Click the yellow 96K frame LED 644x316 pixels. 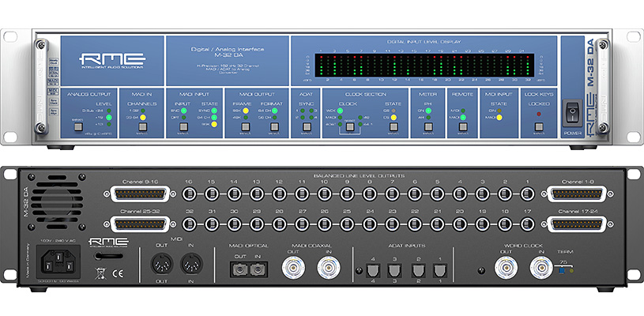(246, 111)
